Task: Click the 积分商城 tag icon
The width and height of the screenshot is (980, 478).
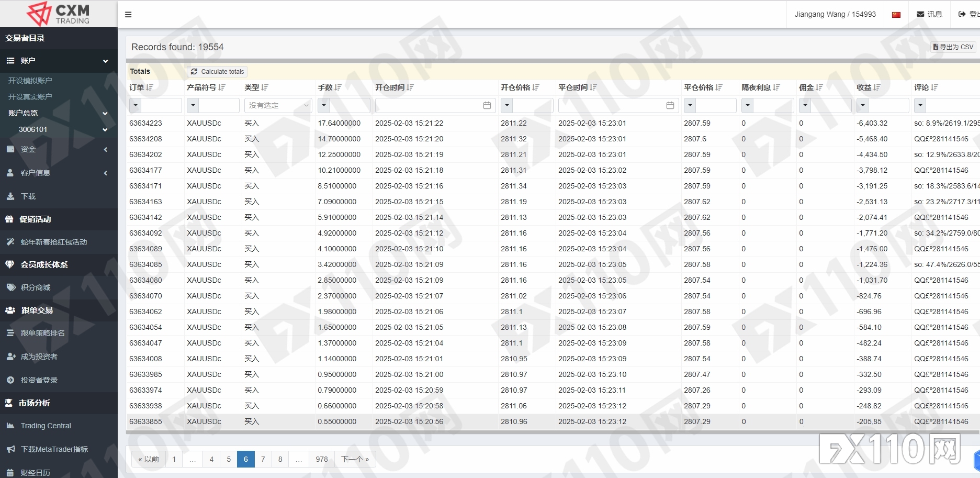Action: click(10, 287)
